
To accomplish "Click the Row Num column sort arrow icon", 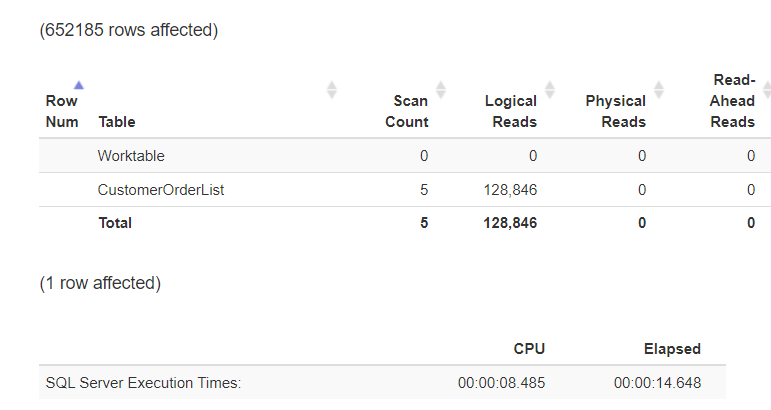I will [79, 85].
